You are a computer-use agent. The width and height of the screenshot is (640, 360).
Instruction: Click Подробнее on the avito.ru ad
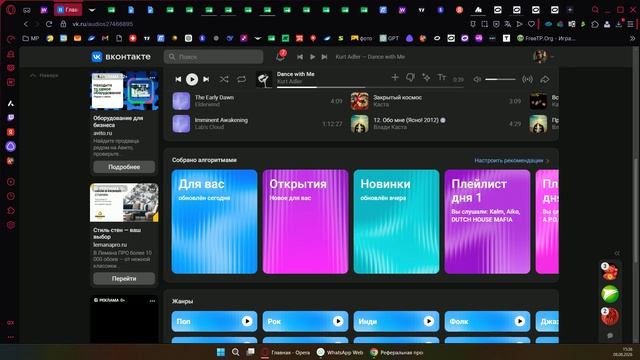[x=124, y=167]
